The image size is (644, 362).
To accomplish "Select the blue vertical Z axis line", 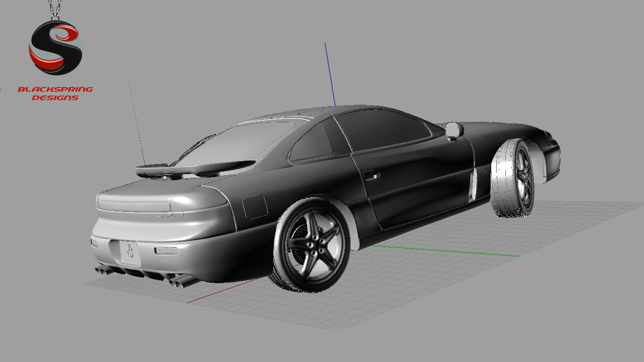I will pos(330,74).
